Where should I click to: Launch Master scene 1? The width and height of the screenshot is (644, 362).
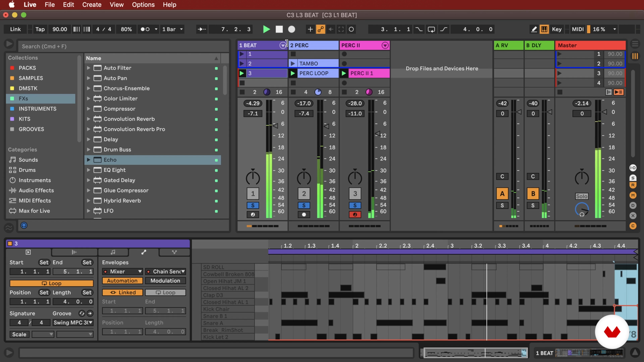click(559, 54)
